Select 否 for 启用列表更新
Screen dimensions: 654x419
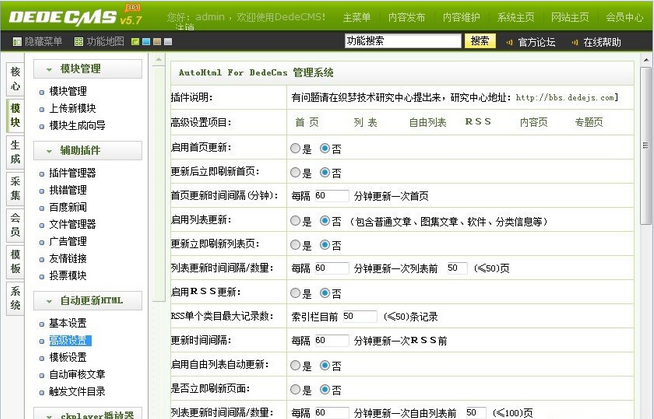[x=324, y=221]
